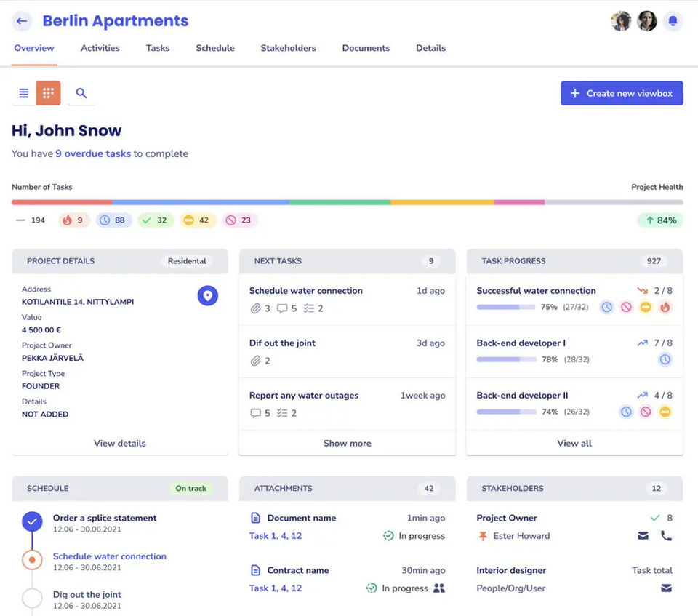This screenshot has height=616, width=698.
Task: Click the 194 total tasks count
Action: click(x=38, y=220)
